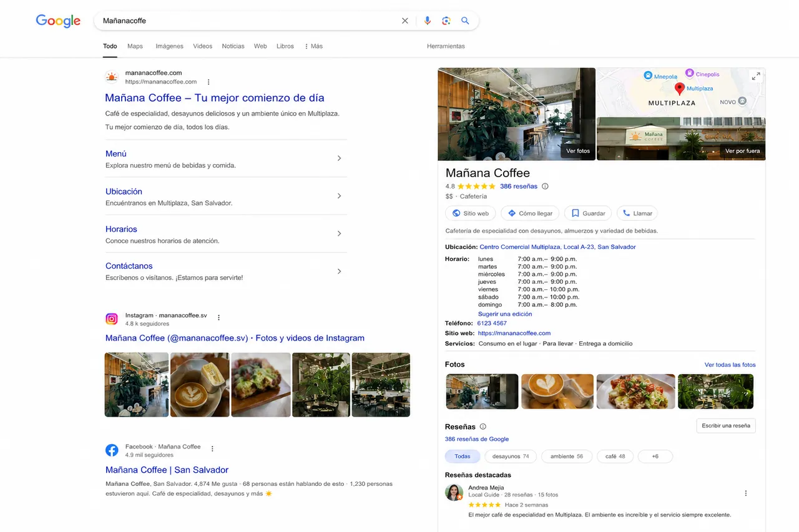This screenshot has width=799, height=532.
Task: Click the rating info icon beside 386 reseñas
Action: pos(545,186)
